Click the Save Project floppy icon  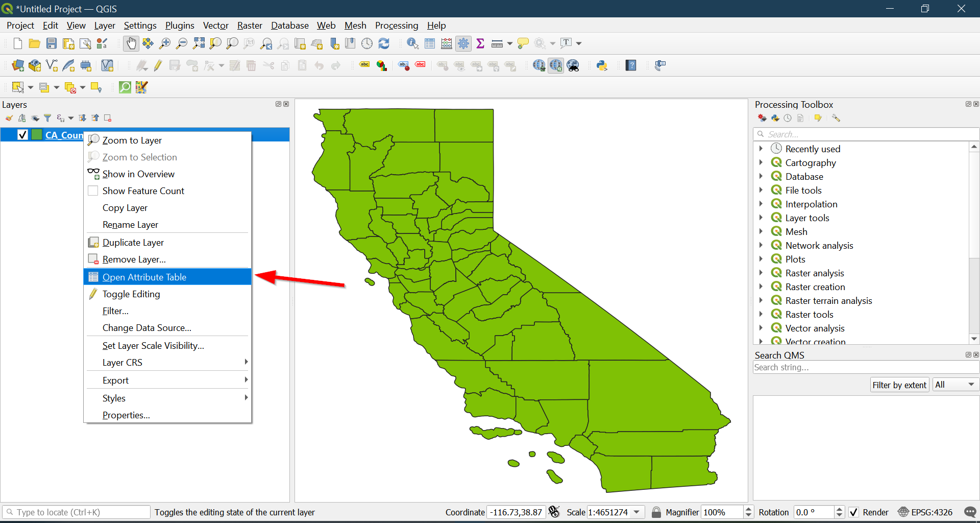click(x=52, y=44)
